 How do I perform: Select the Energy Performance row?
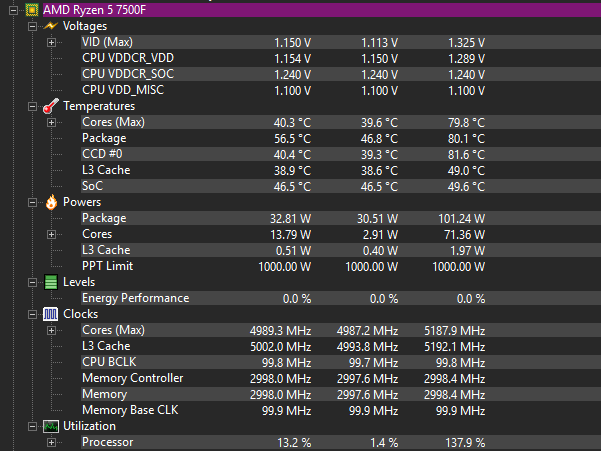click(341, 298)
